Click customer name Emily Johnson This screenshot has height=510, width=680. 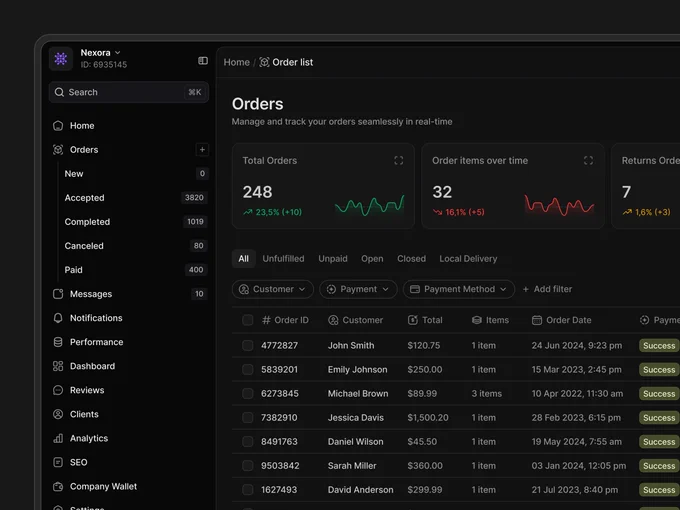[357, 370]
